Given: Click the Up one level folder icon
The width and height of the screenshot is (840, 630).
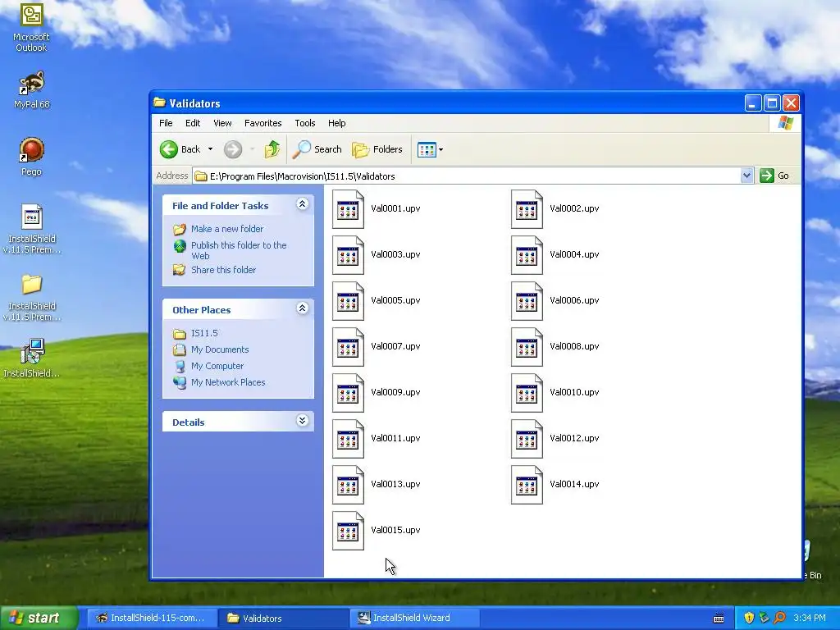Looking at the screenshot, I should point(272,149).
